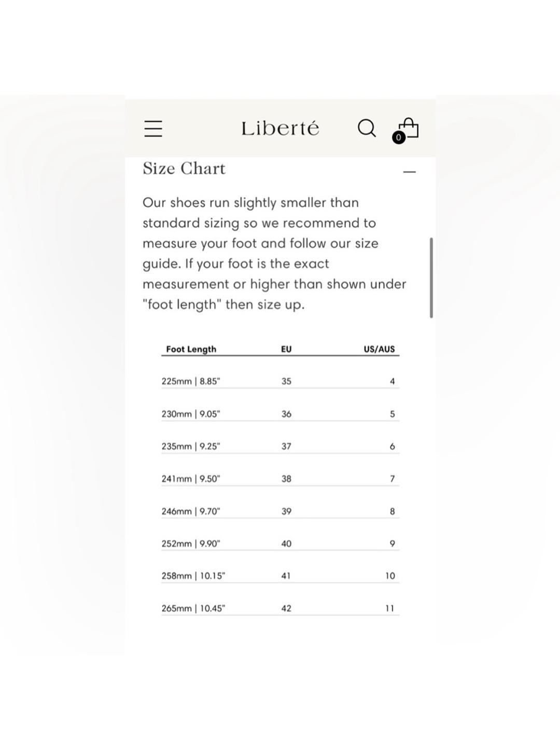Image resolution: width=560 pixels, height=747 pixels.
Task: Open the hamburger navigation menu
Action: pos(153,128)
